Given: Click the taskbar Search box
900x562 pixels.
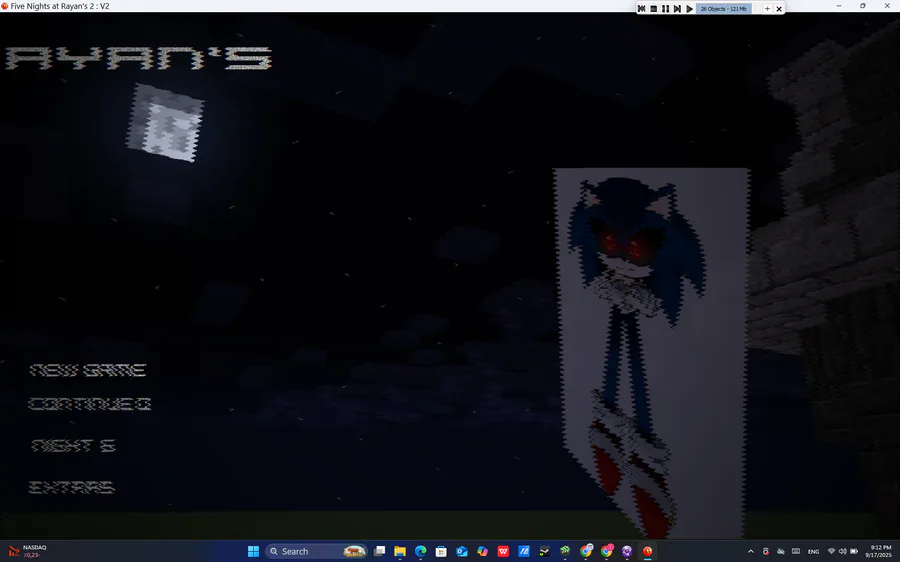Looking at the screenshot, I should (316, 551).
